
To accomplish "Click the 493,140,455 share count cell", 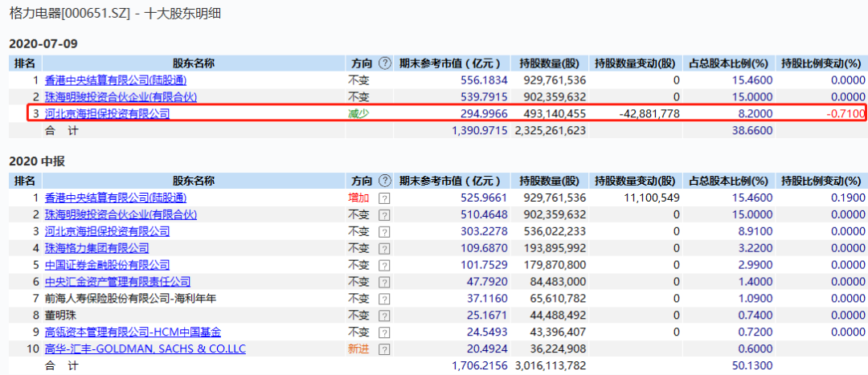I will [553, 115].
